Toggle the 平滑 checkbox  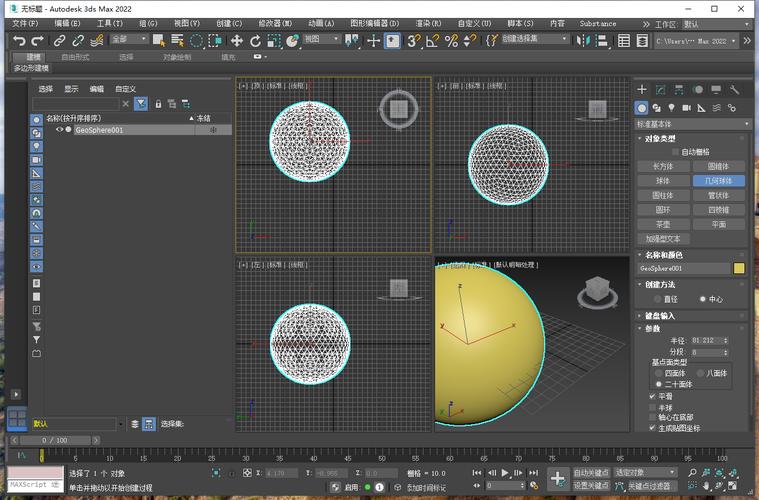(653, 396)
